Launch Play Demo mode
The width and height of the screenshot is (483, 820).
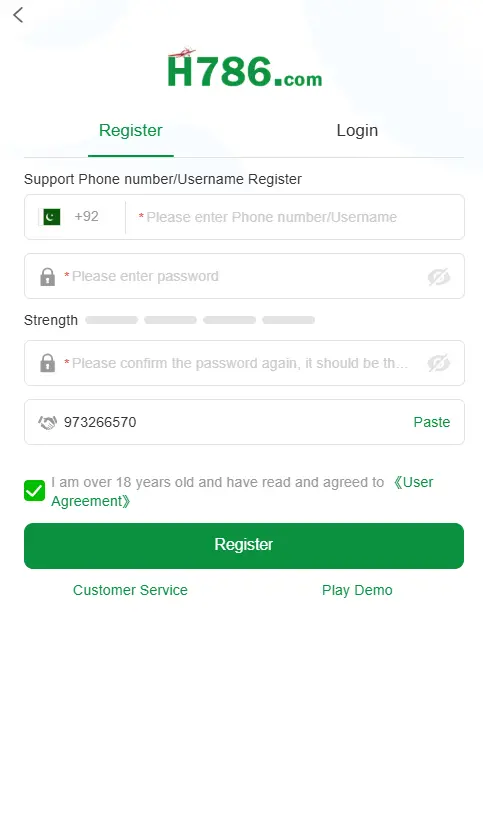click(357, 590)
